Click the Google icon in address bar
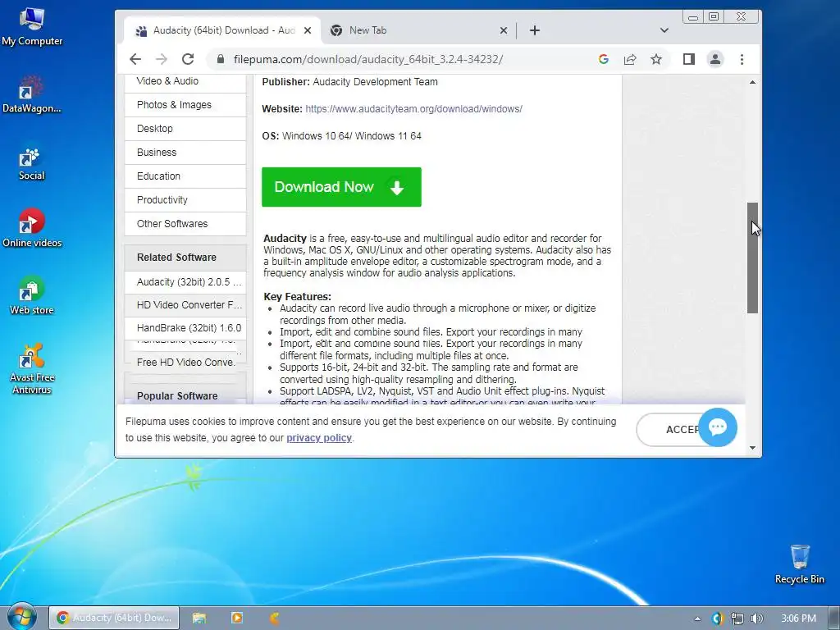The width and height of the screenshot is (840, 630). tap(603, 59)
